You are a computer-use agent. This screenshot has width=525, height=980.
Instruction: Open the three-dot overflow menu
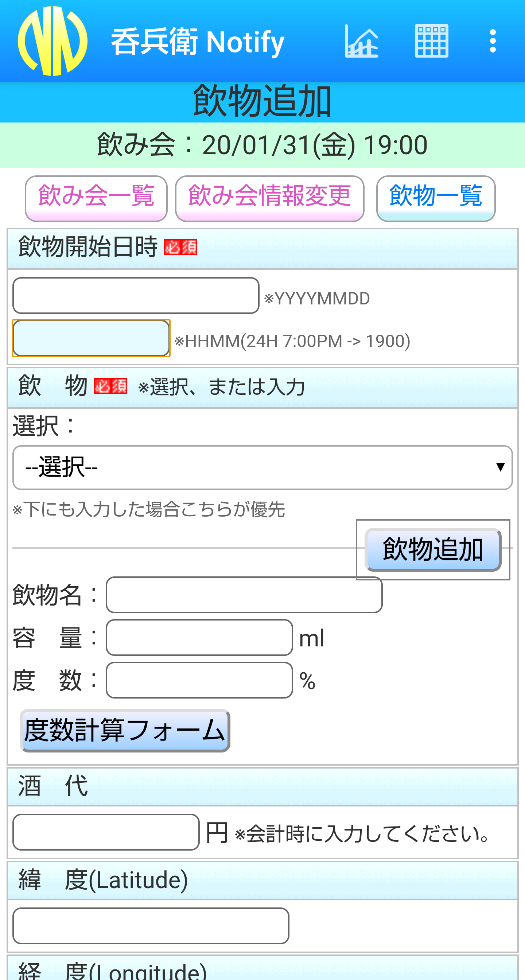pyautogui.click(x=493, y=41)
